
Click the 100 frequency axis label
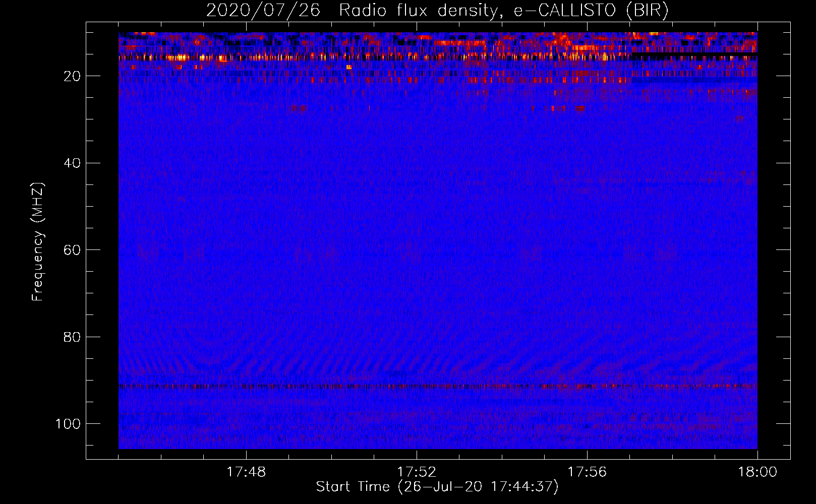pos(68,424)
